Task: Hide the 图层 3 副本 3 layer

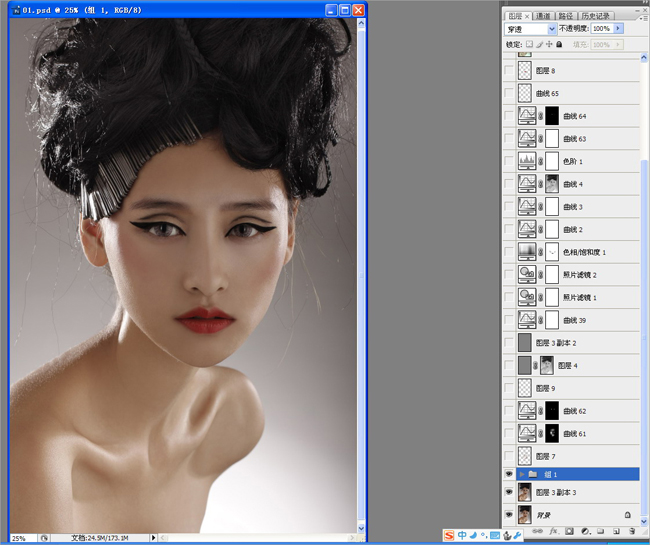Action: (x=509, y=492)
